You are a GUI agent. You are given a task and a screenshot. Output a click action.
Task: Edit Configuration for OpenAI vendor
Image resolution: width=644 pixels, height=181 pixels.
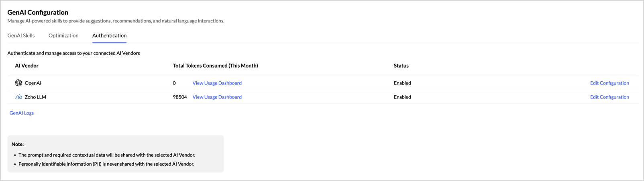609,83
